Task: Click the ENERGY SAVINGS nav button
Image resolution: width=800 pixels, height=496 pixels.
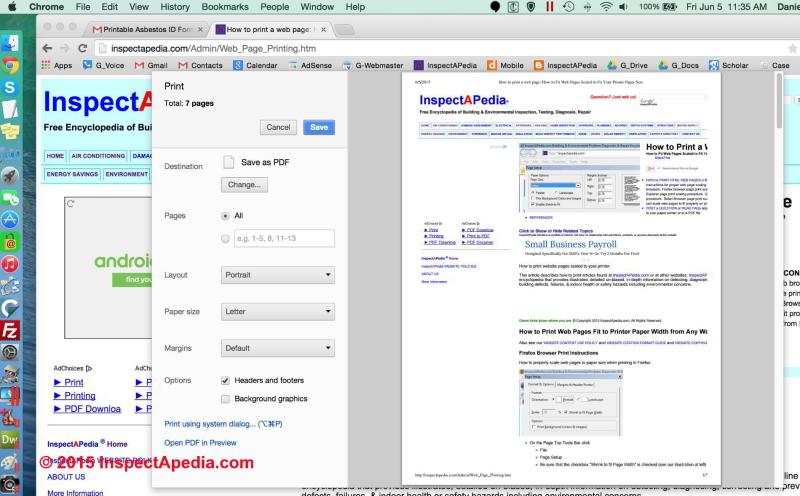Action: click(x=72, y=174)
